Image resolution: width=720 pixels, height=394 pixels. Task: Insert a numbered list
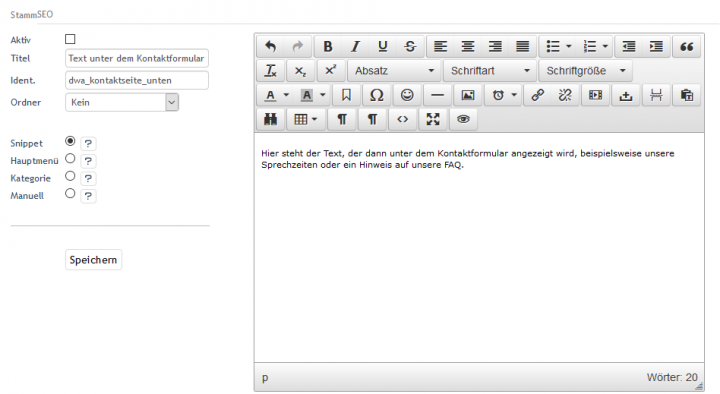click(x=590, y=46)
